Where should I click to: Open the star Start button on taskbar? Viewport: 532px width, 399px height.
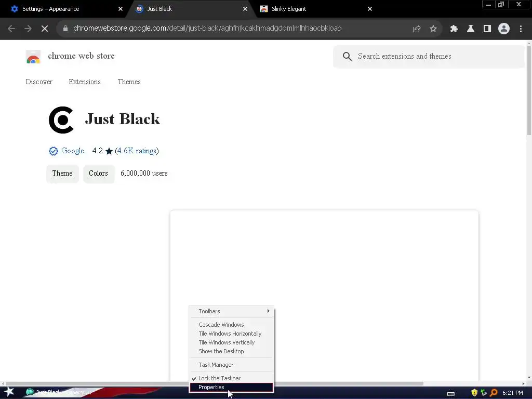coord(9,392)
